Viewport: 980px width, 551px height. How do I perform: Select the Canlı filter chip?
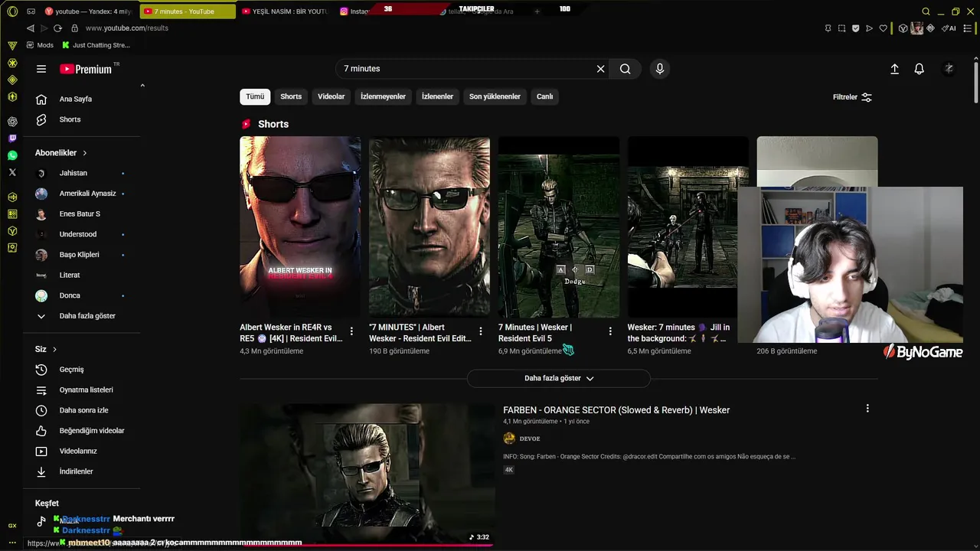click(x=544, y=96)
